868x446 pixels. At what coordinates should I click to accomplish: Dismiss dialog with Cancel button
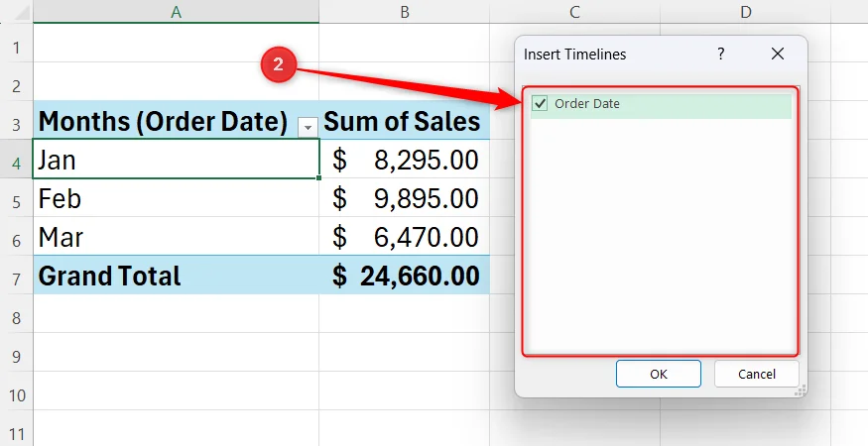pos(757,374)
